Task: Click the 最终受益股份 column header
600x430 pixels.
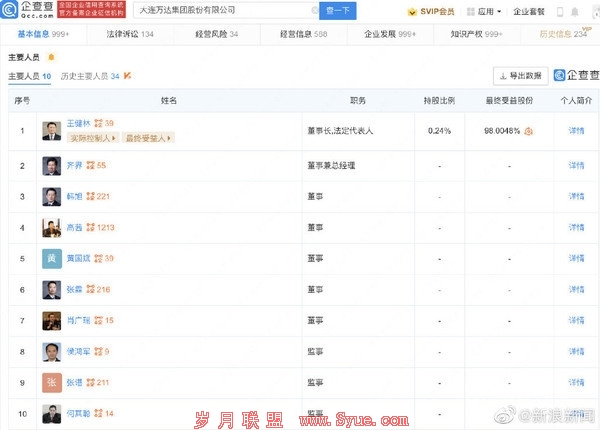Action: [x=509, y=101]
